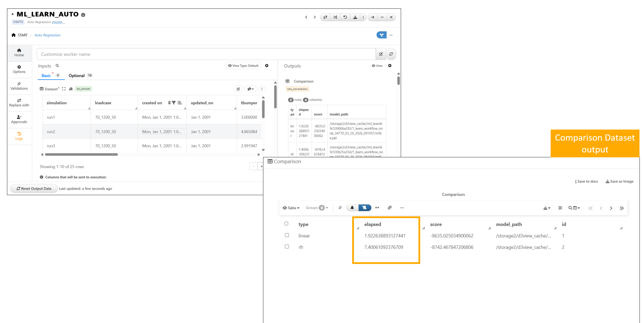Expand the Groups dropdown

coord(317,208)
